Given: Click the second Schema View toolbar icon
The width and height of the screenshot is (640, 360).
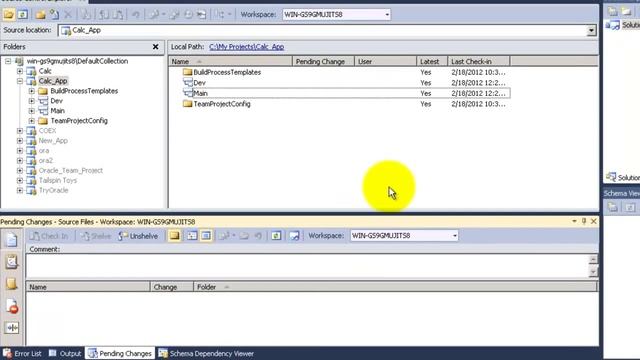Looking at the screenshot, I should (630, 207).
